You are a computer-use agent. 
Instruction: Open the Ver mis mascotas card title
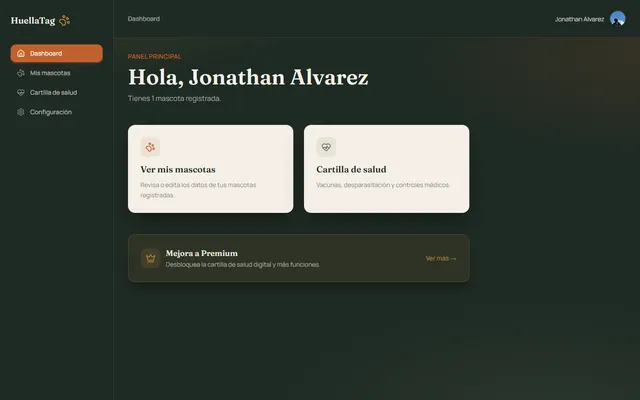pos(178,169)
